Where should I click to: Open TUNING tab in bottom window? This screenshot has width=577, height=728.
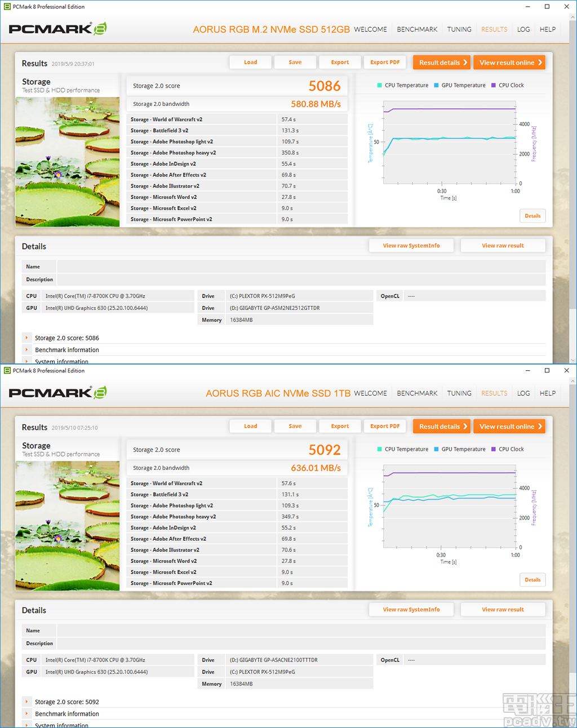point(459,393)
